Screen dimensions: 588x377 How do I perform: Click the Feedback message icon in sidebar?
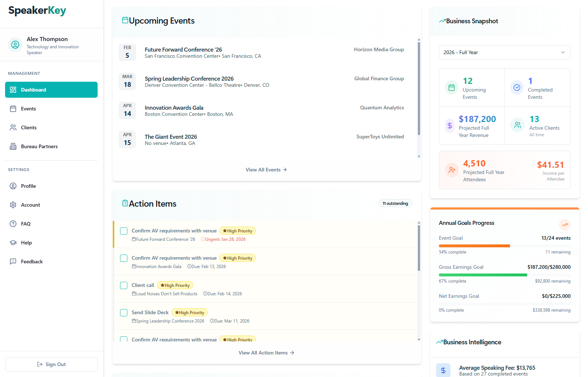point(13,262)
